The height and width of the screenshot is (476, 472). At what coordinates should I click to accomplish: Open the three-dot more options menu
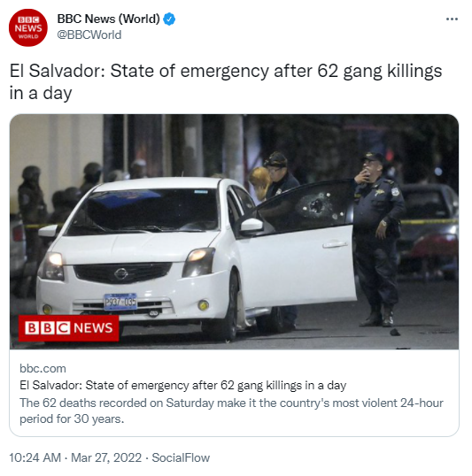[452, 19]
